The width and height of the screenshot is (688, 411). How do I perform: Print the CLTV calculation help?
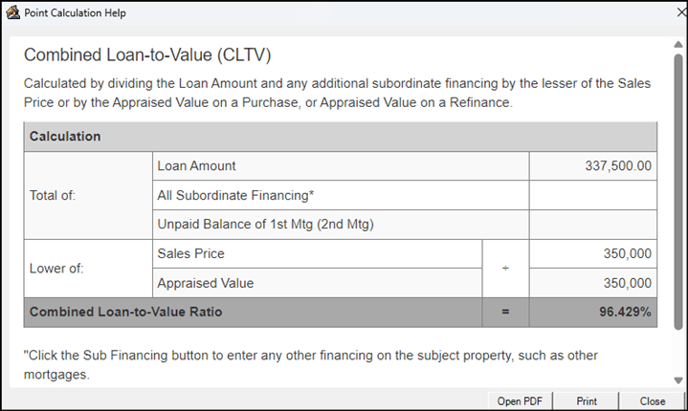[586, 401]
